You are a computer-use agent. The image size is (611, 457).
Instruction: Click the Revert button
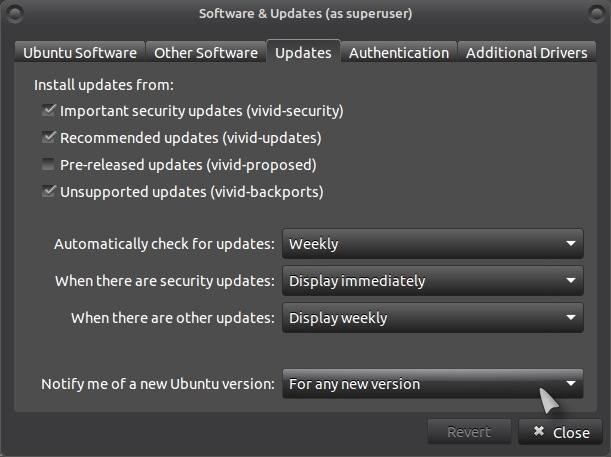click(469, 432)
